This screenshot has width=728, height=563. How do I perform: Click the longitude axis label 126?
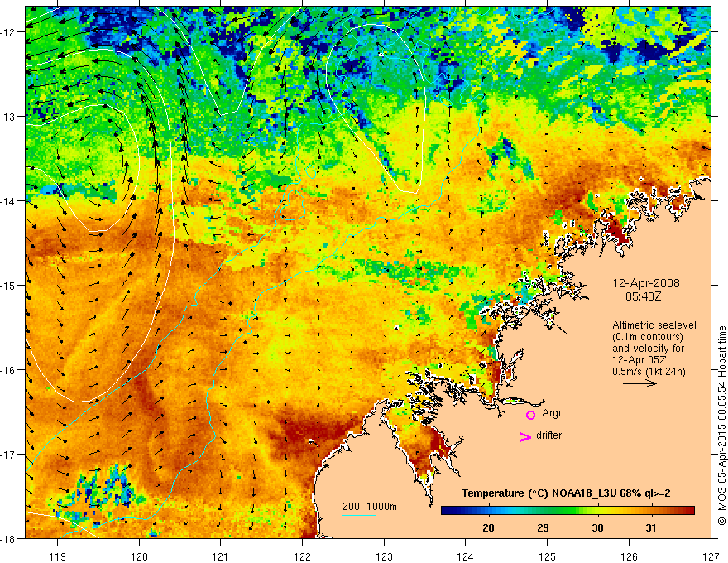click(x=629, y=556)
